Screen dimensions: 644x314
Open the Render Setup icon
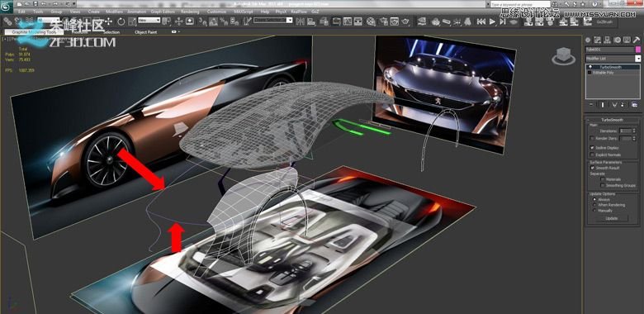(x=383, y=21)
